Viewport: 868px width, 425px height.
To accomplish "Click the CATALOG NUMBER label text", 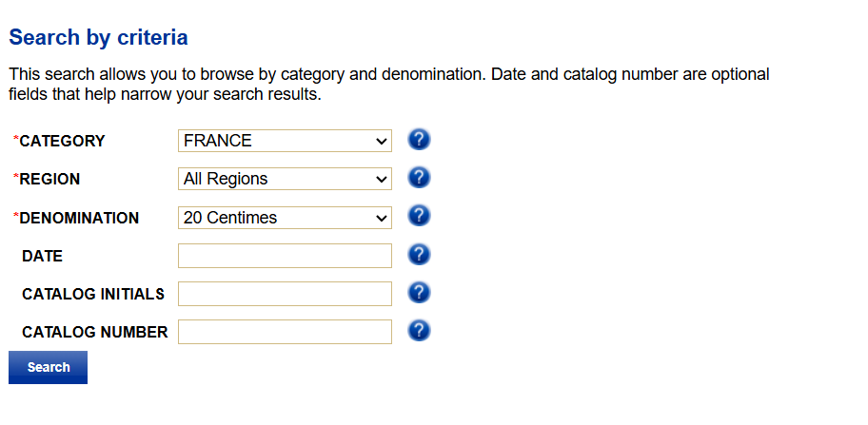I will click(94, 332).
